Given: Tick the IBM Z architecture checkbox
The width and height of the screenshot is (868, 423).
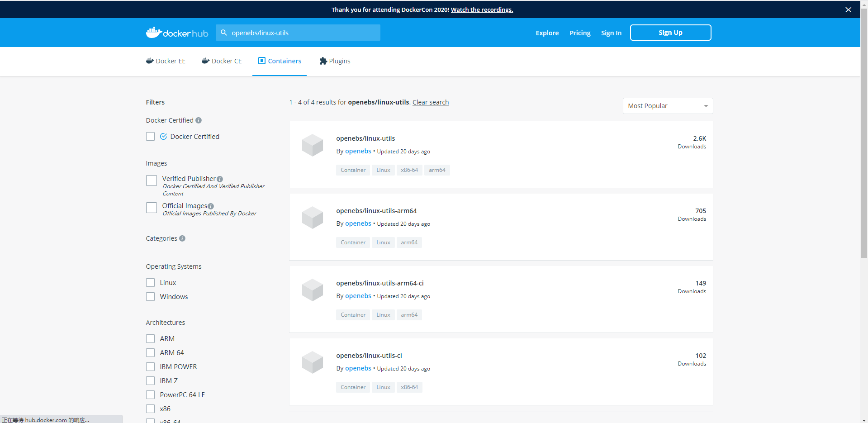Looking at the screenshot, I should pyautogui.click(x=151, y=381).
